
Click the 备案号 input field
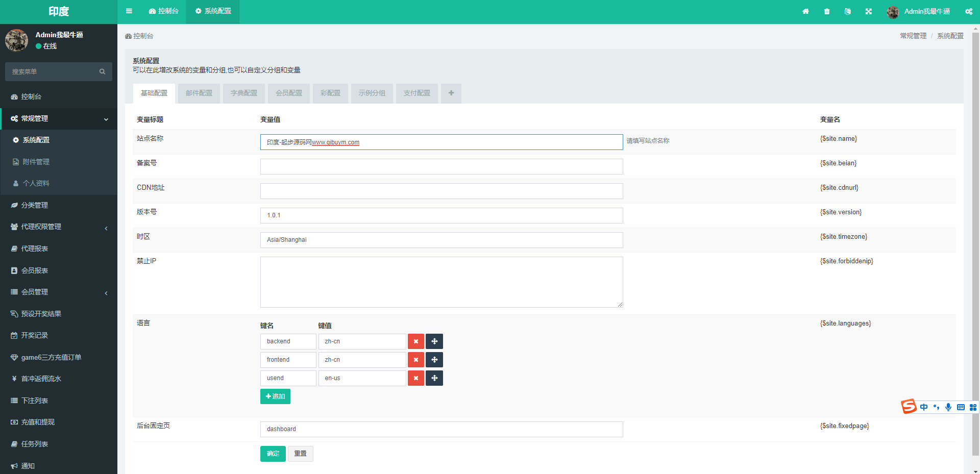point(442,166)
